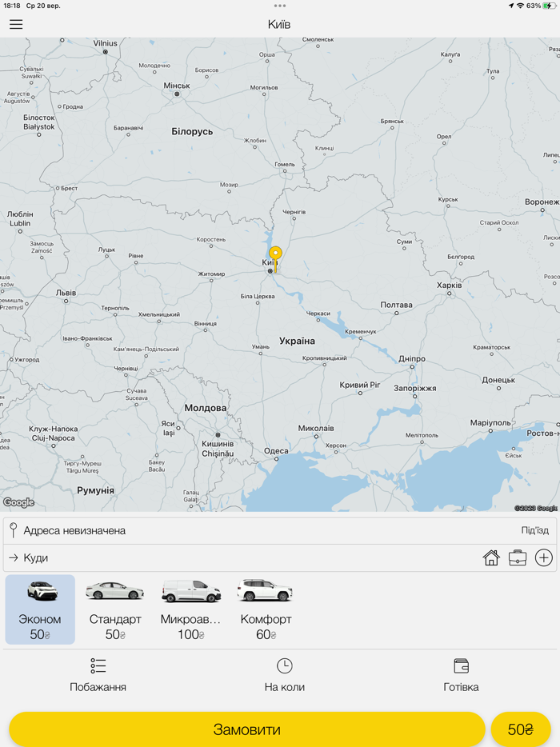Tap the Житомир label on map
The height and width of the screenshot is (747, 560).
(x=212, y=274)
